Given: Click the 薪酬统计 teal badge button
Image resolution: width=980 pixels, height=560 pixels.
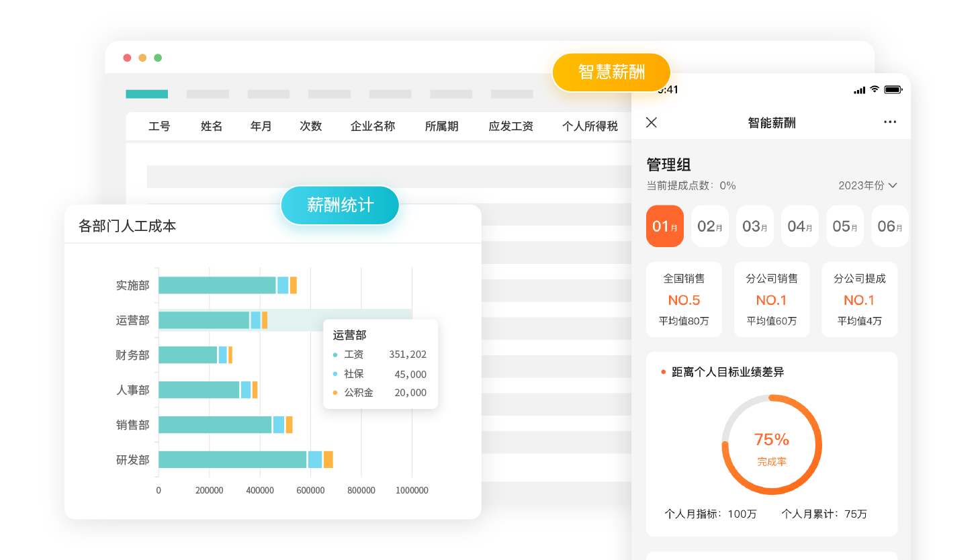Looking at the screenshot, I should pyautogui.click(x=340, y=205).
